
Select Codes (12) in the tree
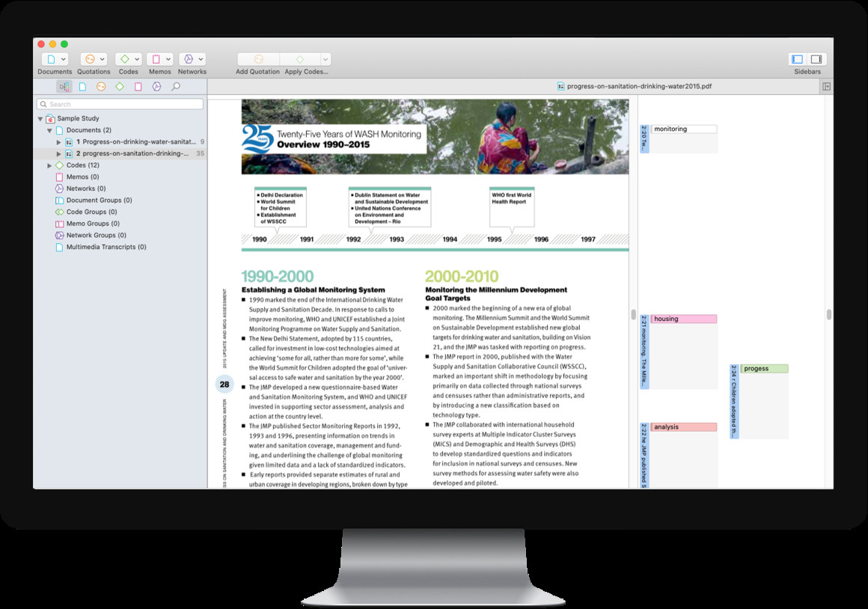(83, 165)
